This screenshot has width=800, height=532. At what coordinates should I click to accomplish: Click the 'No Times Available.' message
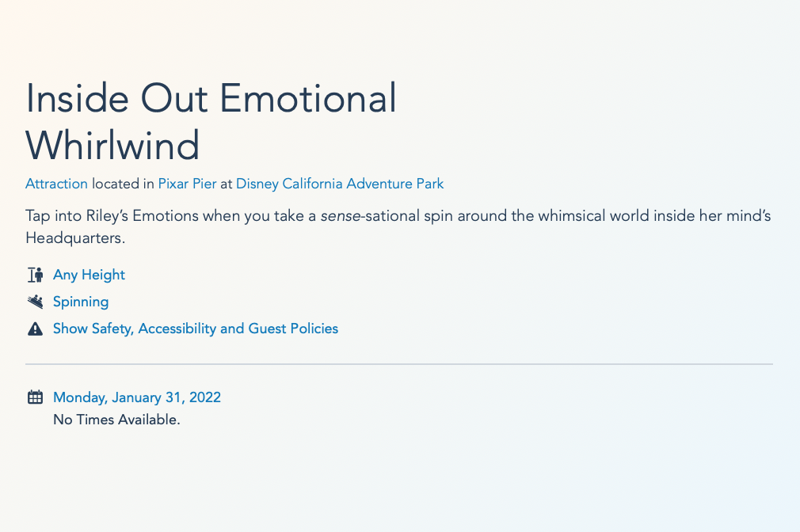[x=116, y=420]
